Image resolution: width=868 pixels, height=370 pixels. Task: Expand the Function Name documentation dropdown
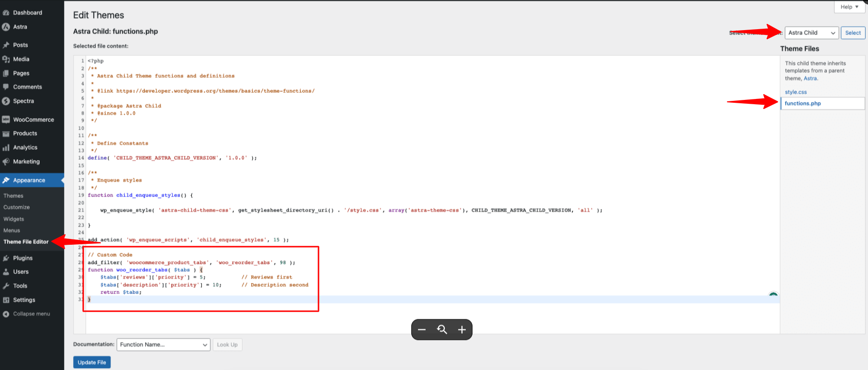tap(163, 345)
